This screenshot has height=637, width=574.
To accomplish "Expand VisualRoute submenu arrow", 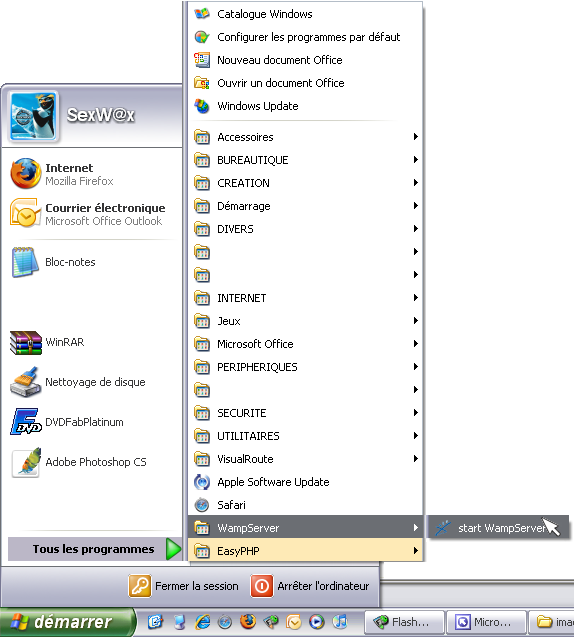I will (416, 459).
